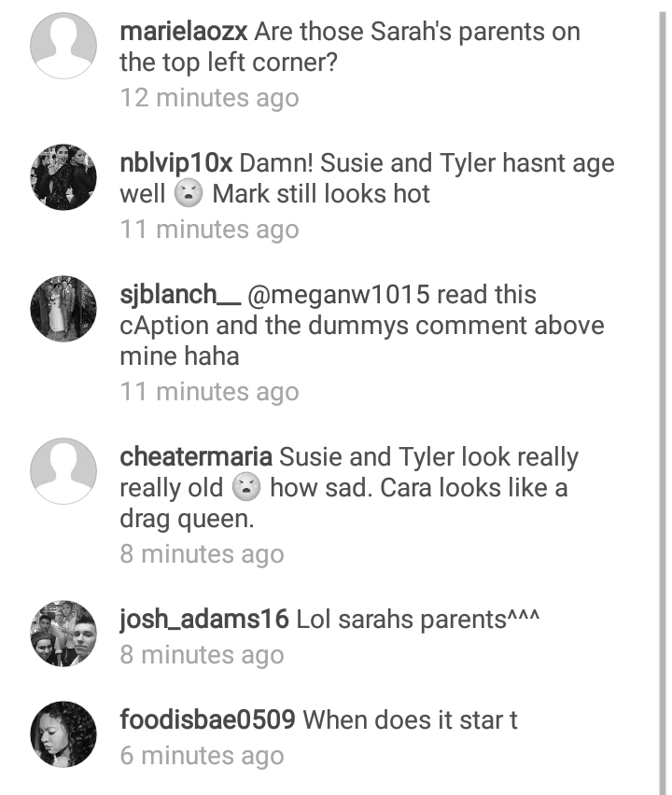This screenshot has height=795, width=672.
Task: Click the '12 minutes ago' timestamp
Action: pyautogui.click(x=209, y=98)
